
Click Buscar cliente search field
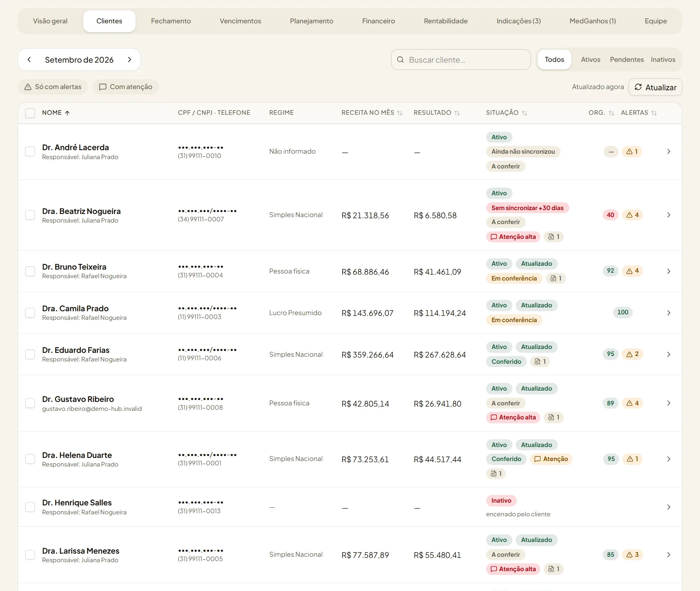pyautogui.click(x=461, y=60)
